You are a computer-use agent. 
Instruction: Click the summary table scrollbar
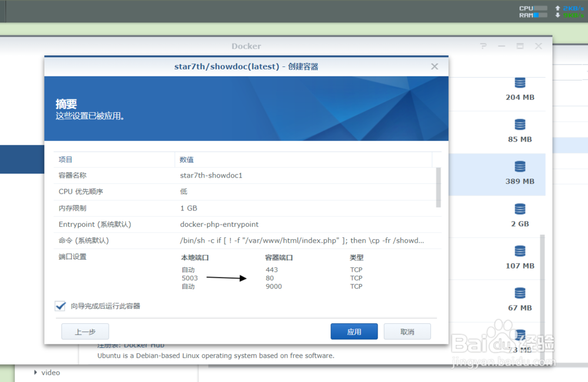point(438,187)
